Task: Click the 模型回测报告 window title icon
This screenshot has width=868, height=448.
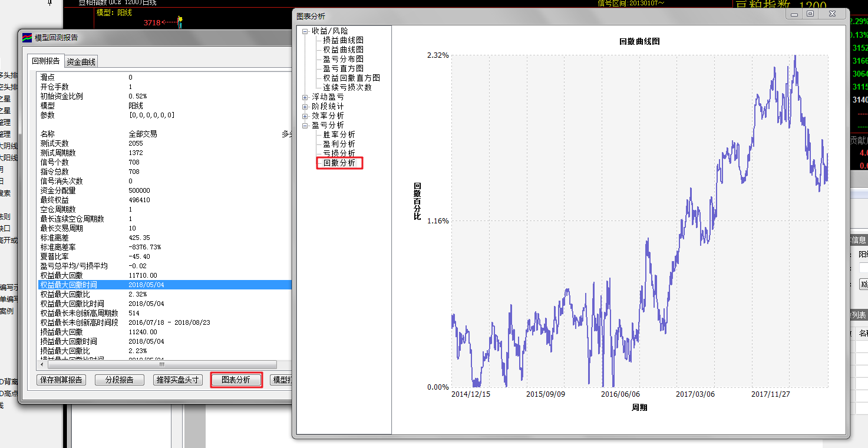Action: coord(27,38)
